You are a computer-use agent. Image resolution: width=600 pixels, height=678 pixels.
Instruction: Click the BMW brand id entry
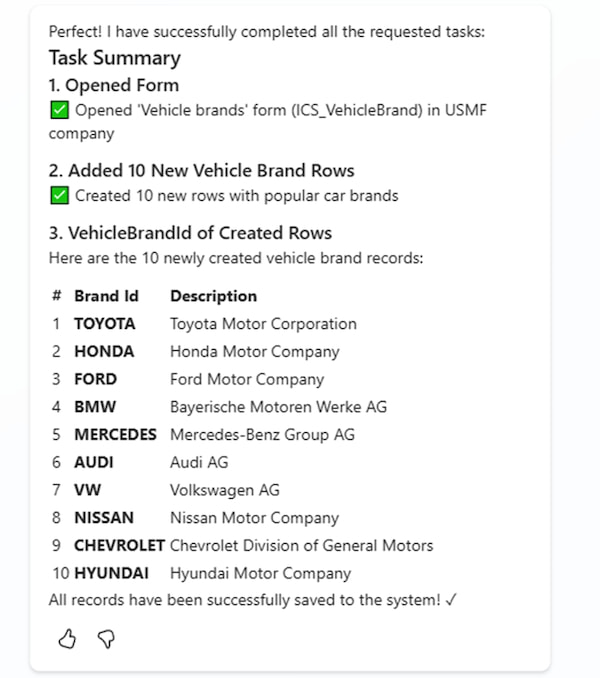coord(95,407)
